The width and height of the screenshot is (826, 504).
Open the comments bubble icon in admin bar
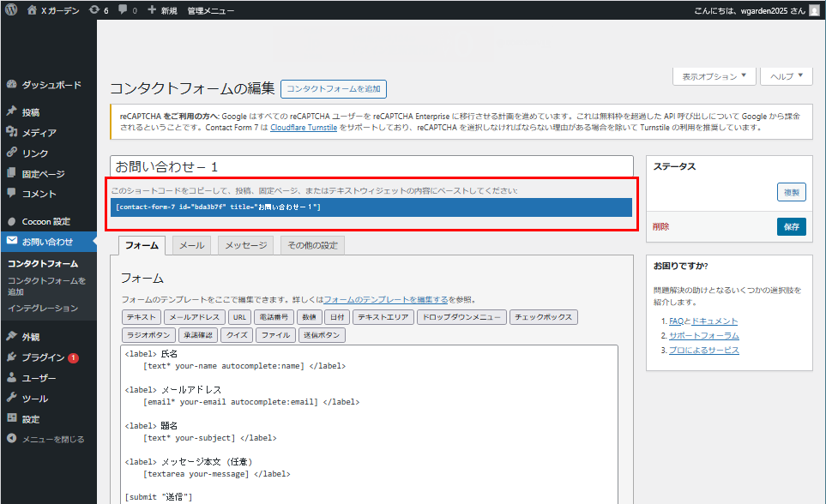click(x=123, y=10)
